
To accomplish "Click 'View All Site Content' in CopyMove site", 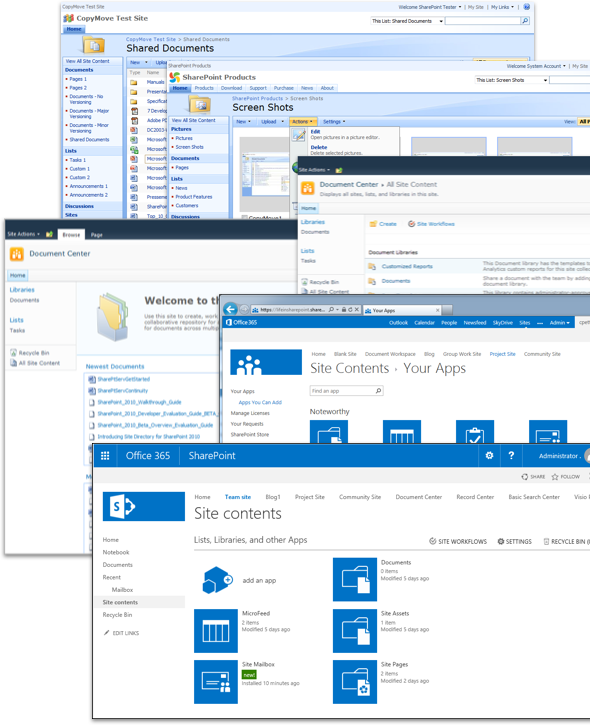I will point(87,61).
